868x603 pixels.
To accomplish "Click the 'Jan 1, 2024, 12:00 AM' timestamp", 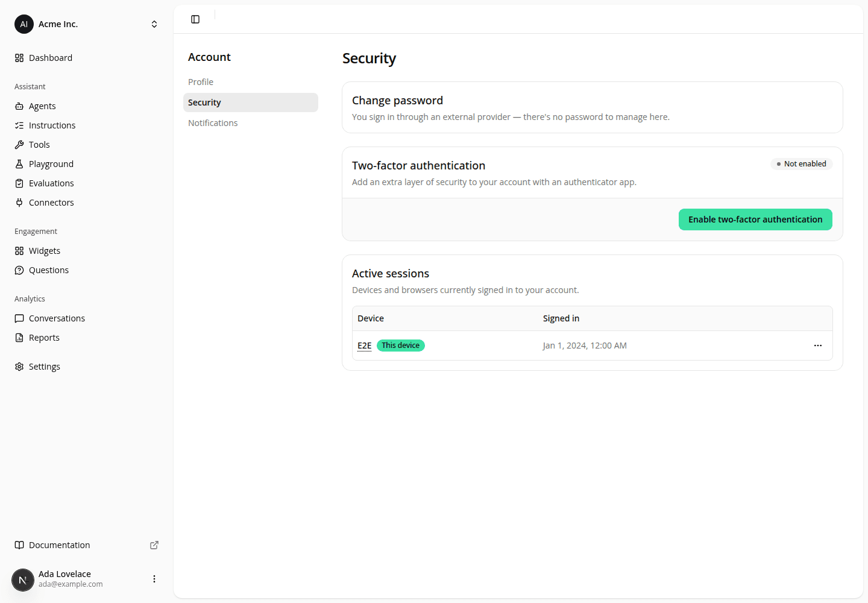I will coord(585,346).
